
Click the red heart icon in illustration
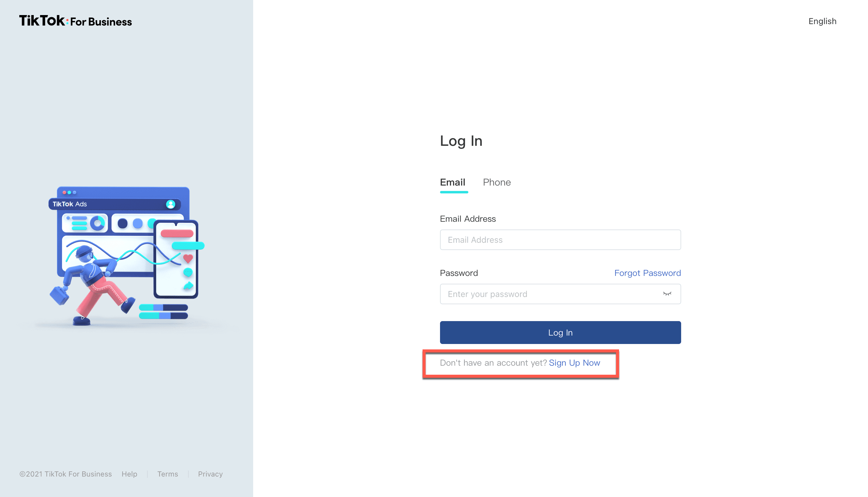click(188, 258)
